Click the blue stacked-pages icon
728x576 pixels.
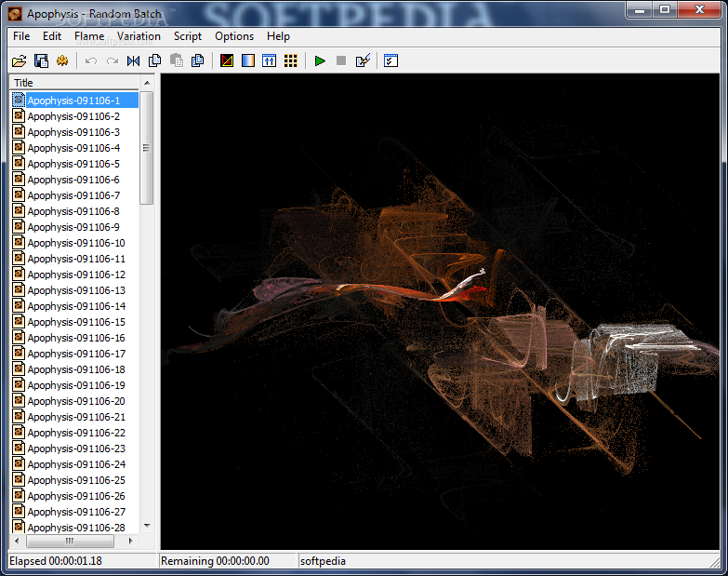198,60
